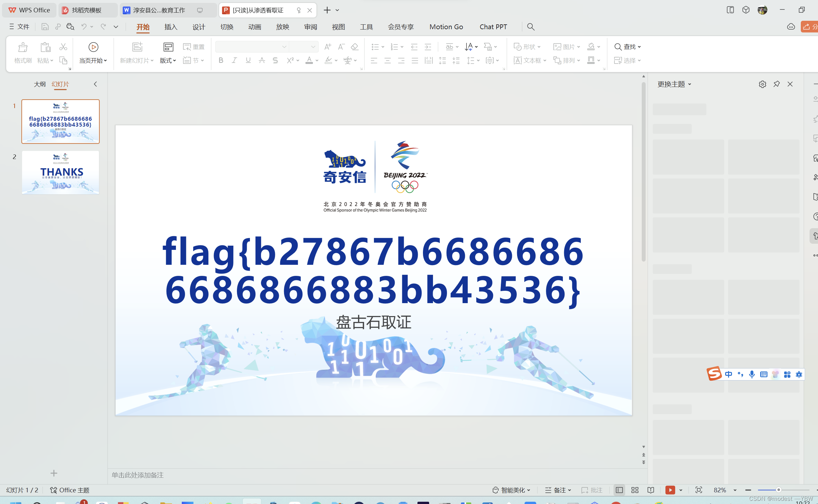Start slideshow with status bar play button
The width and height of the screenshot is (818, 504).
click(x=670, y=490)
